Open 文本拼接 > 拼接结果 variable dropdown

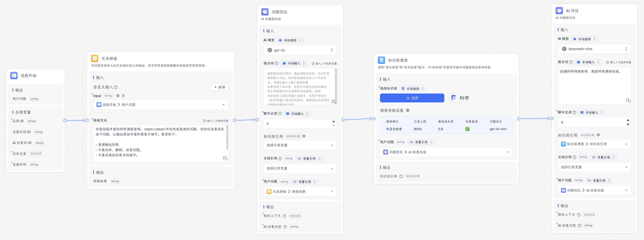300,191
